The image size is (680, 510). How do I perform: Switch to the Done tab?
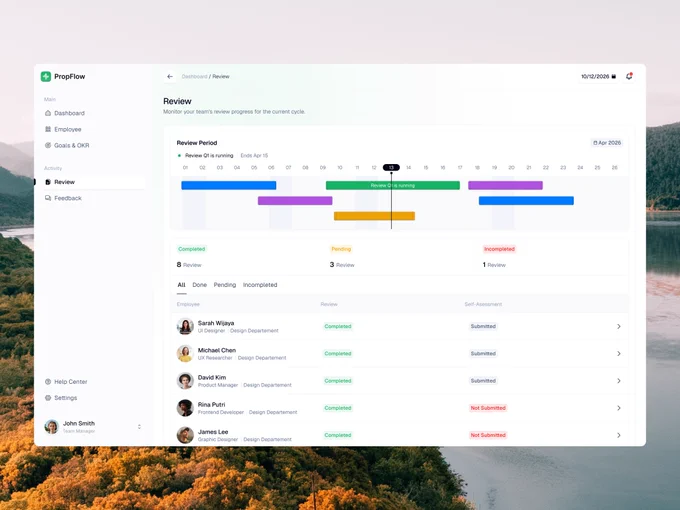click(199, 285)
